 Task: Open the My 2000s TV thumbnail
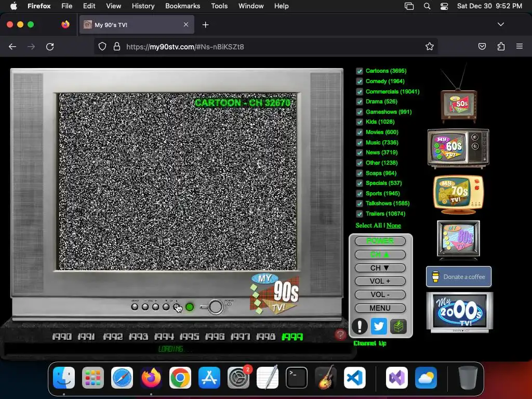click(x=459, y=312)
